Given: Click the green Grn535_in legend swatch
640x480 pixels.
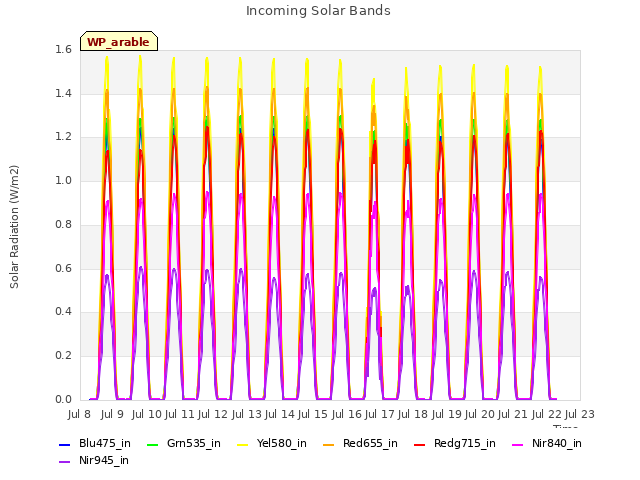Looking at the screenshot, I should pos(152,444).
